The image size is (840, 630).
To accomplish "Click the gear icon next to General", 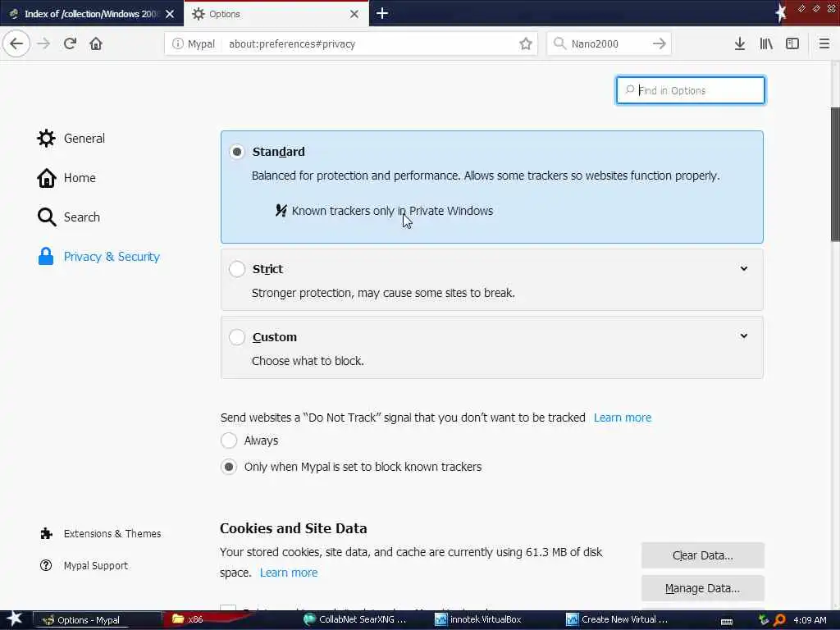I will [46, 138].
